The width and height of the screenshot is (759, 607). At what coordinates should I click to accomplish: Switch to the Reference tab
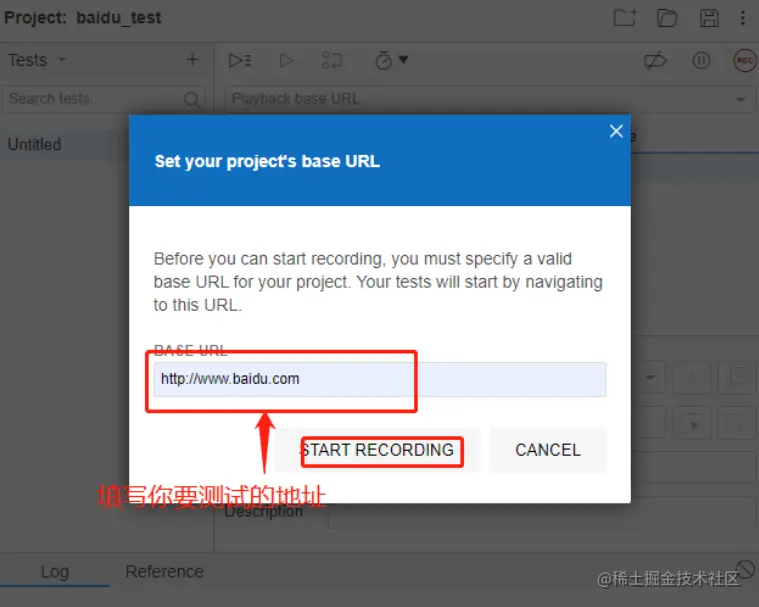[164, 572]
